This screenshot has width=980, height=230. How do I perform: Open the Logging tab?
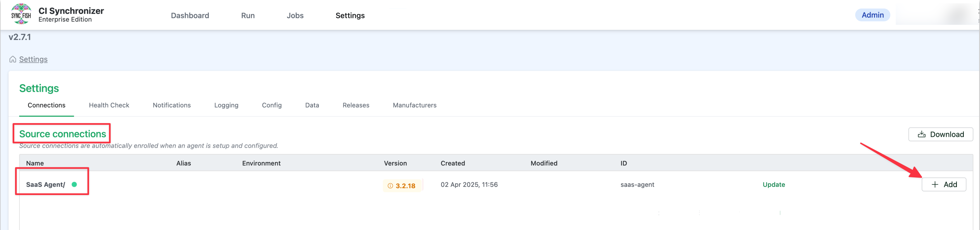point(226,105)
